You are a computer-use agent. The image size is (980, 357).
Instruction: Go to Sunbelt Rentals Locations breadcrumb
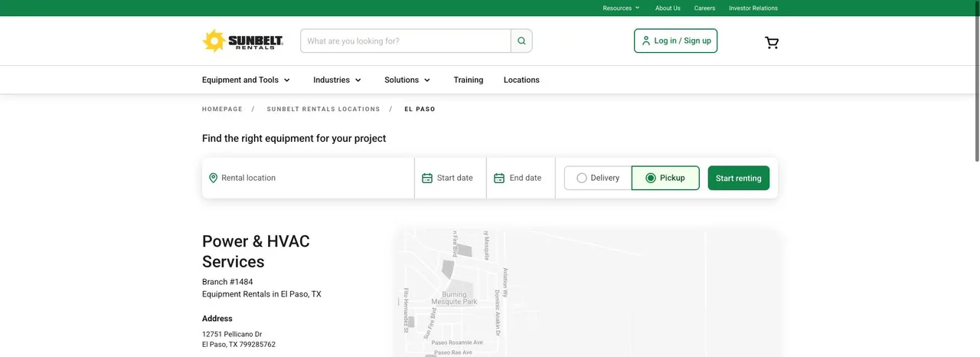point(323,109)
